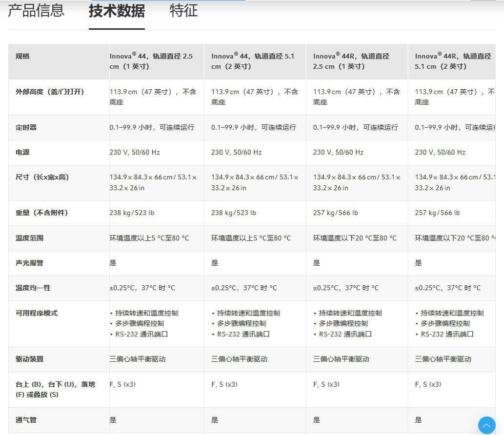Select the 声光报警 row label
504x435 pixels.
pos(30,263)
